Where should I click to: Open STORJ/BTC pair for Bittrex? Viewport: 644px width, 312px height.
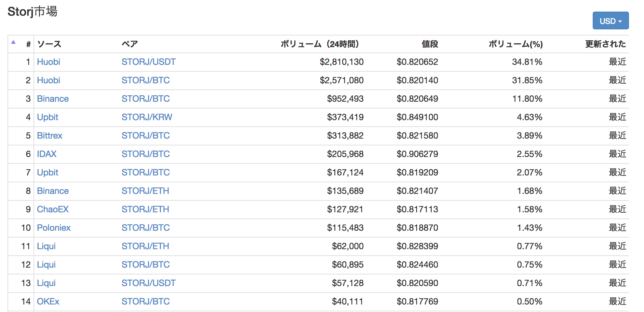pos(146,136)
